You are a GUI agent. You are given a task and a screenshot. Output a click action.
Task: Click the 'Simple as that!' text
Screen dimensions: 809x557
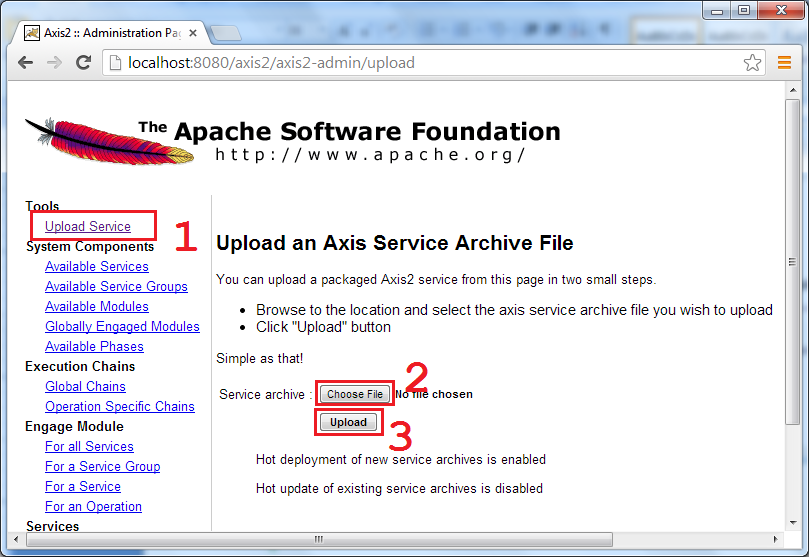click(x=260, y=358)
